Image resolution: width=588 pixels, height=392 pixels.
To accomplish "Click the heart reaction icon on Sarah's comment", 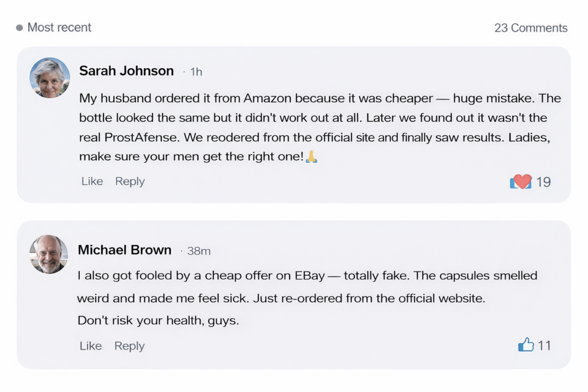I will click(x=521, y=182).
